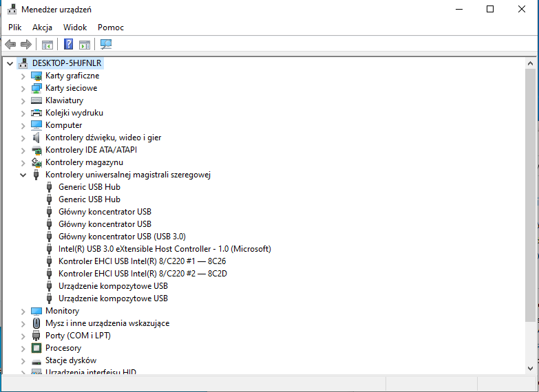The height and width of the screenshot is (392, 539).
Task: Expand the Monitory node
Action: coord(23,312)
